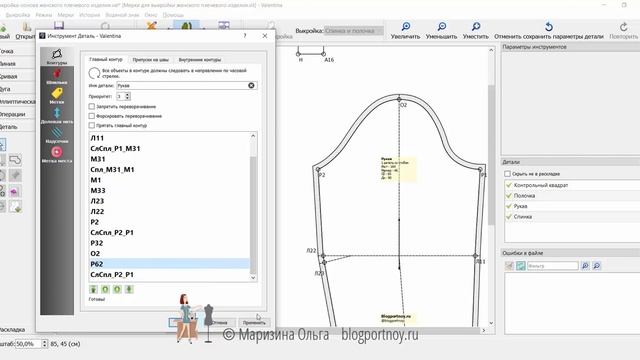Move selected contour item up
640x360 pixels.
(x=105, y=289)
